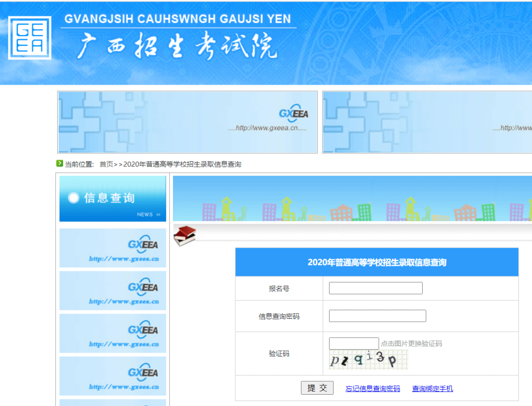Click the first GXEEA sidebar banner
Screen dimensions: 532x406
pos(113,248)
